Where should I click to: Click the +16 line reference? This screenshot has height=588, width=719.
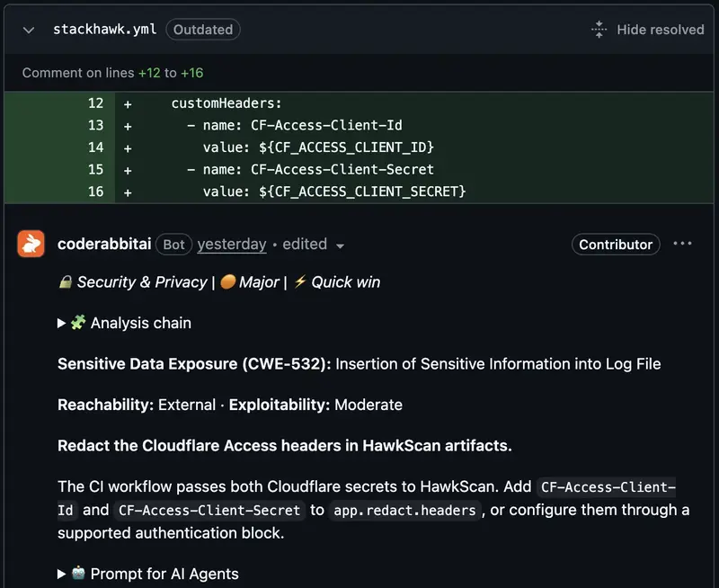(x=191, y=73)
